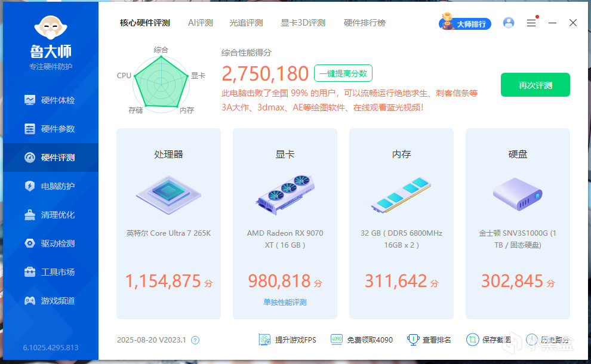Switch to 硬件排行榜 tab
The image size is (591, 364).
(365, 23)
